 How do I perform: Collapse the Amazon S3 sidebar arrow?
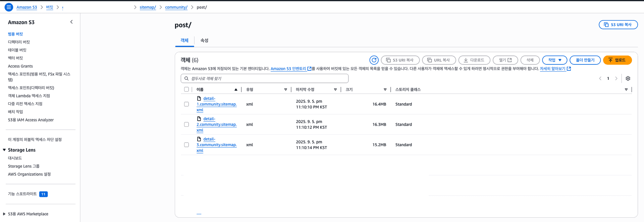[71, 22]
